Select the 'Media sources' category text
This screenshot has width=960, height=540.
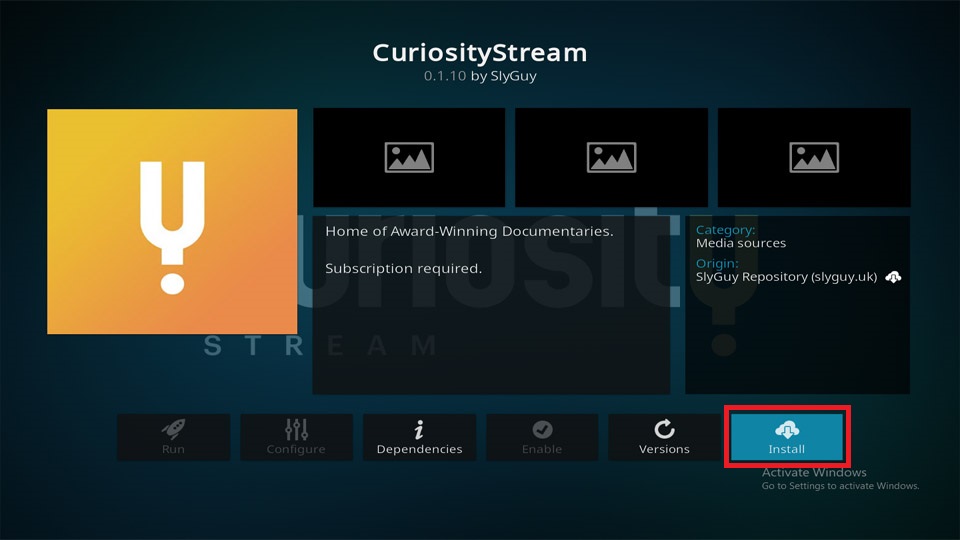(741, 243)
